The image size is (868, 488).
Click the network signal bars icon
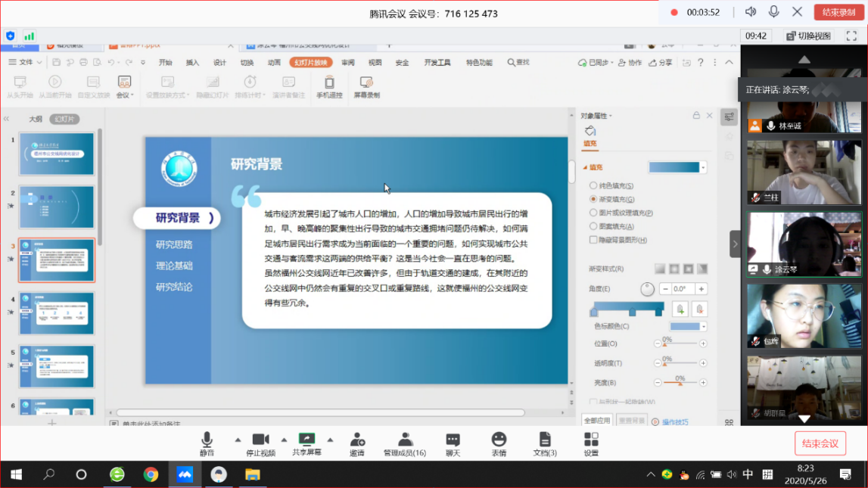[x=29, y=36]
